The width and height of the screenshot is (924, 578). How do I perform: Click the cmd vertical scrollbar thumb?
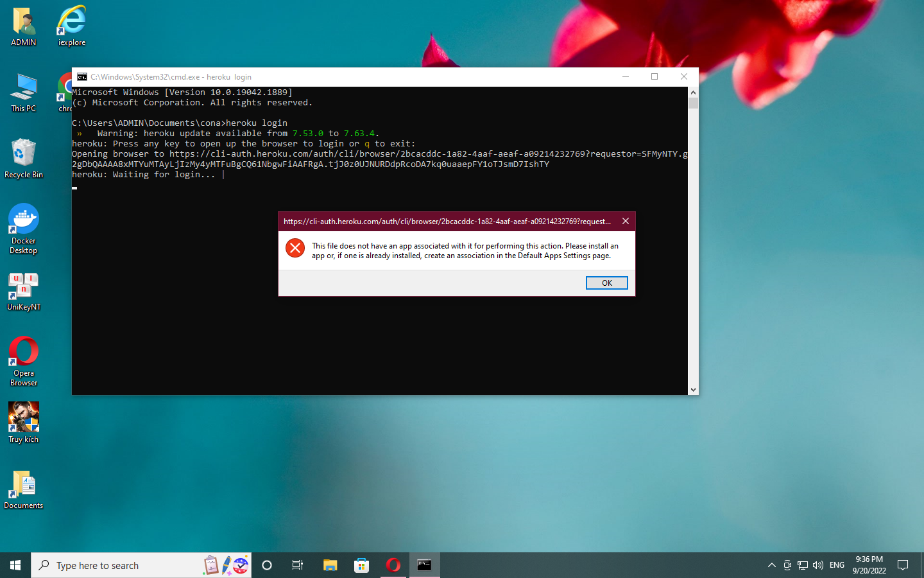point(693,103)
